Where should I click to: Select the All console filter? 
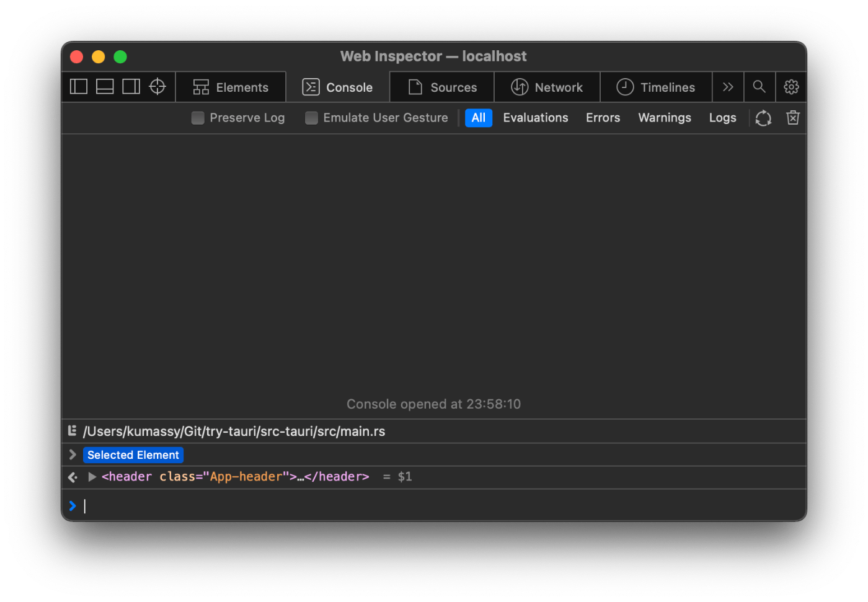pyautogui.click(x=478, y=117)
